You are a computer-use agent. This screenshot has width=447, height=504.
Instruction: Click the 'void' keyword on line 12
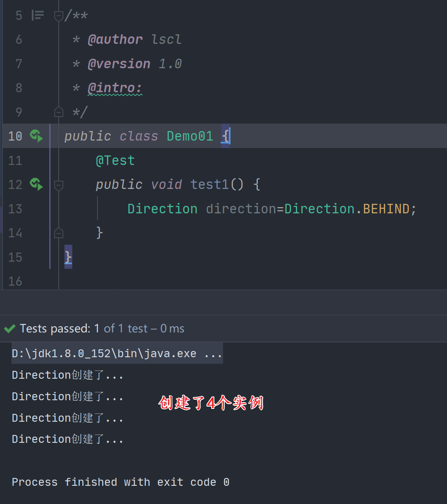point(166,184)
